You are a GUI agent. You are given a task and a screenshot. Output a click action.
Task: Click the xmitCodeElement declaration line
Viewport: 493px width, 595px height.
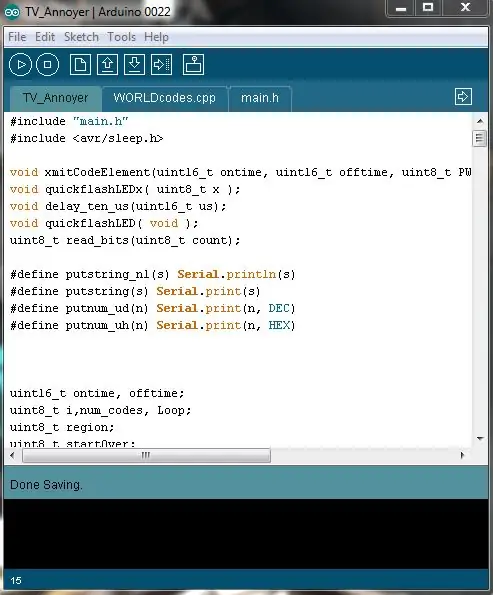241,172
